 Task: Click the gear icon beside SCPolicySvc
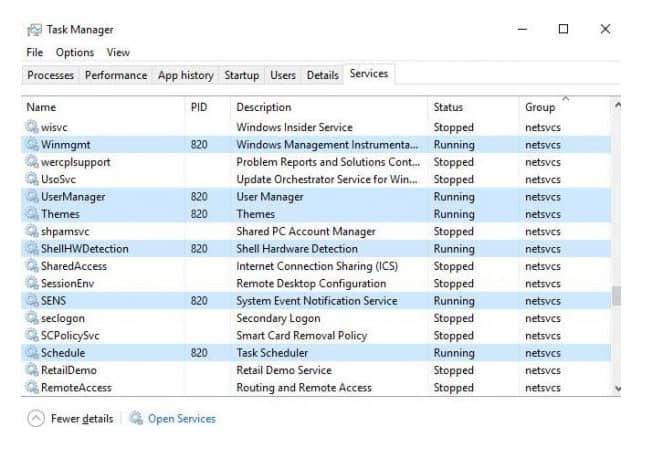(x=32, y=335)
